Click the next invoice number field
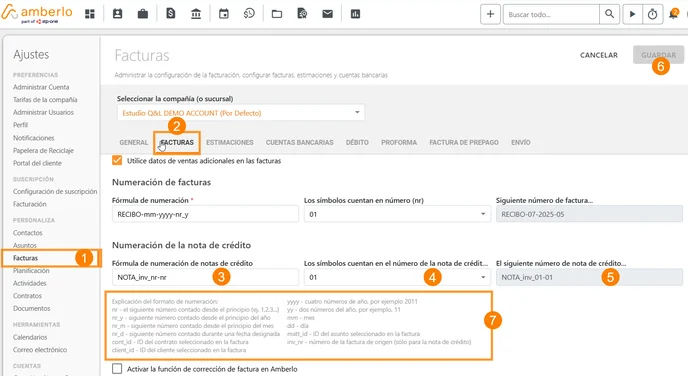 589,214
